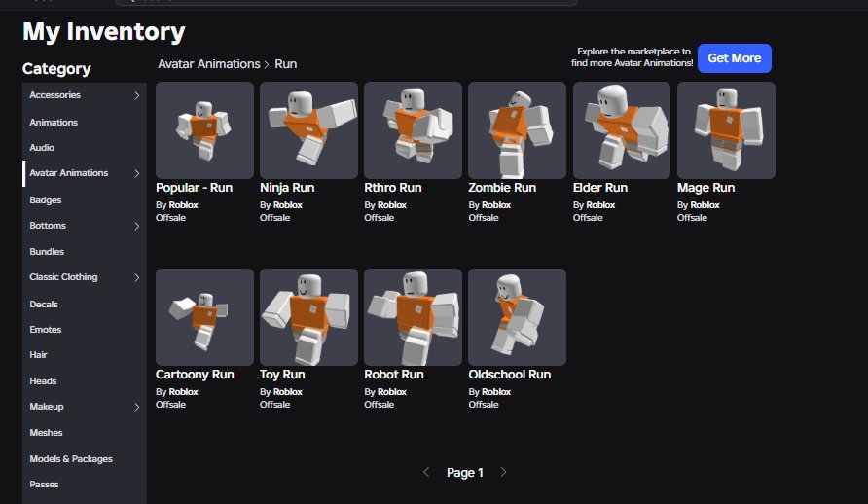
Task: Click the Oldschool Run title link
Action: coord(509,375)
